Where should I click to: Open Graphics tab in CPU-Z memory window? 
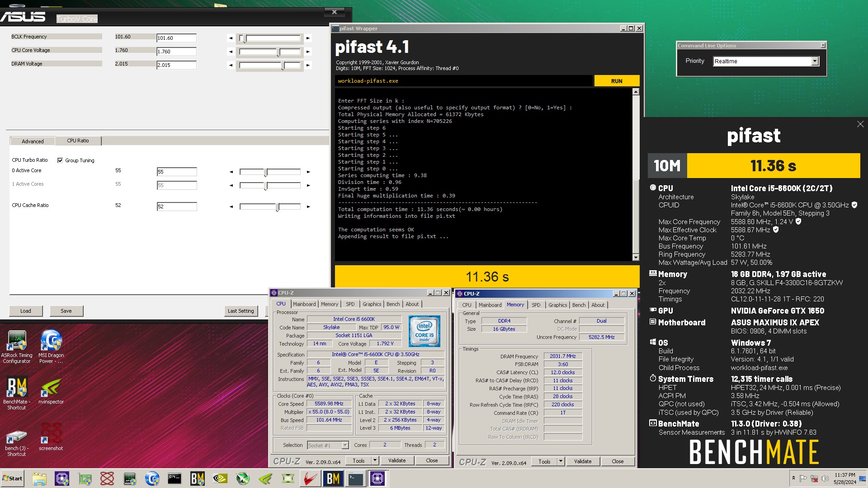pos(558,305)
